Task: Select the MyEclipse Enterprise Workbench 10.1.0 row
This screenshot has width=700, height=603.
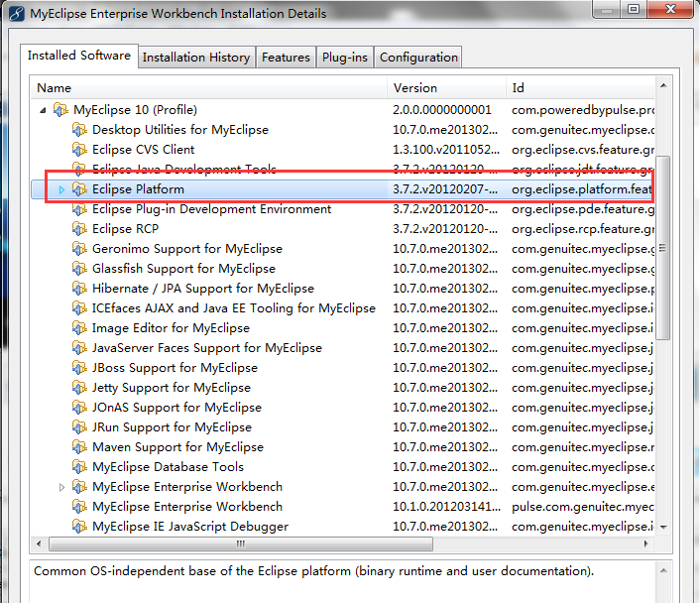Action: tap(343, 507)
